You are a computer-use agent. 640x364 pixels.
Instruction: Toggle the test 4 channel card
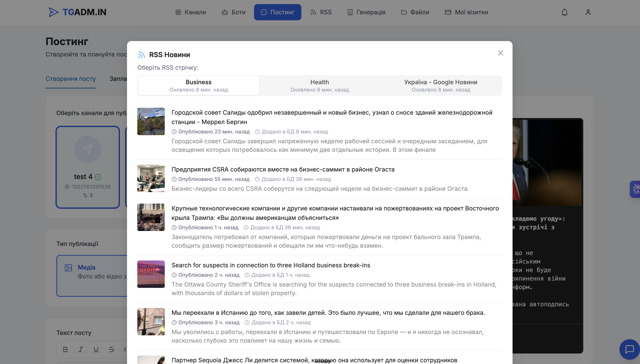tap(88, 167)
